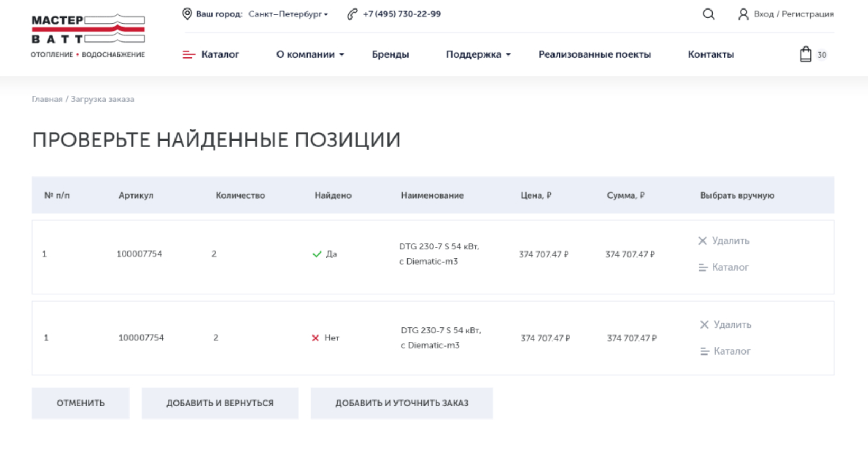Delete the not-found second row (Удалить)
The image size is (868, 466).
point(725,325)
